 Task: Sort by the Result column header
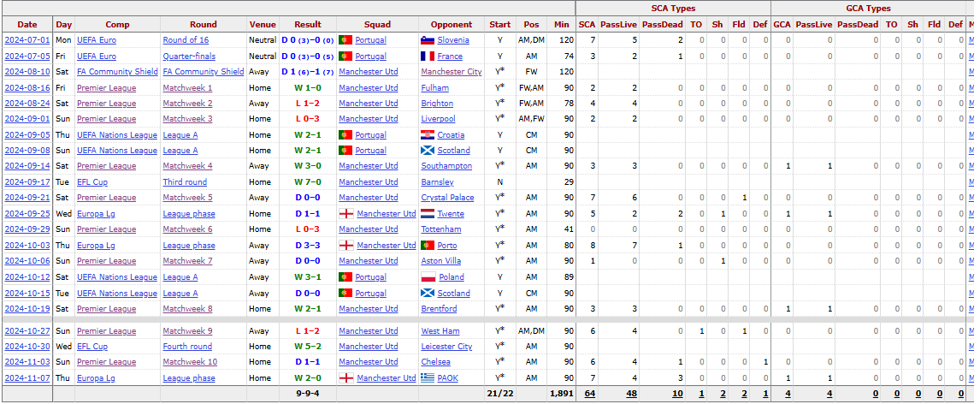click(308, 24)
